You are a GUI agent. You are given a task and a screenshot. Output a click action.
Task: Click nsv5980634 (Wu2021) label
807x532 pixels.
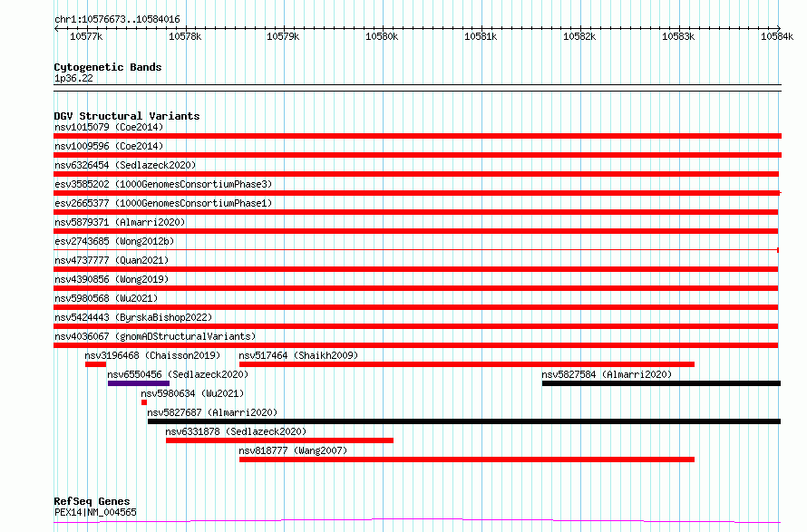(192, 393)
